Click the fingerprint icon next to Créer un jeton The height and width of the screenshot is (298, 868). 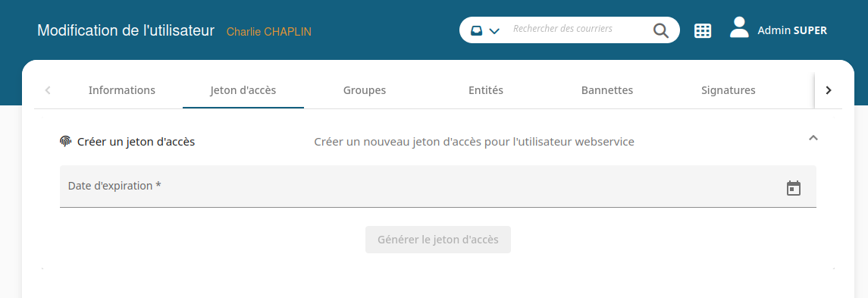[66, 141]
